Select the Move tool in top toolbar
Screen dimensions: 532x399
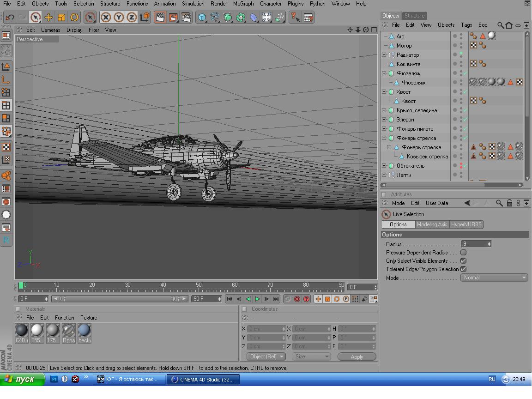pyautogui.click(x=48, y=18)
